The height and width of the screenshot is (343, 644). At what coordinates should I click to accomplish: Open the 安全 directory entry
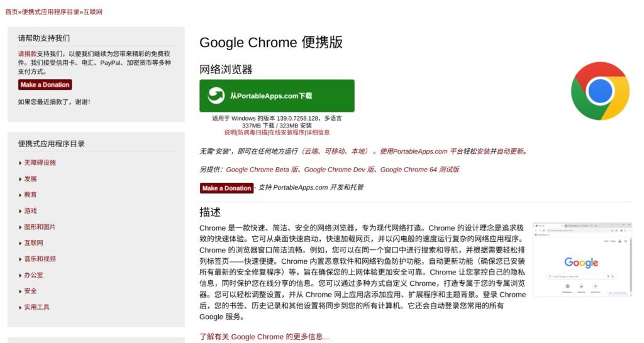[30, 291]
